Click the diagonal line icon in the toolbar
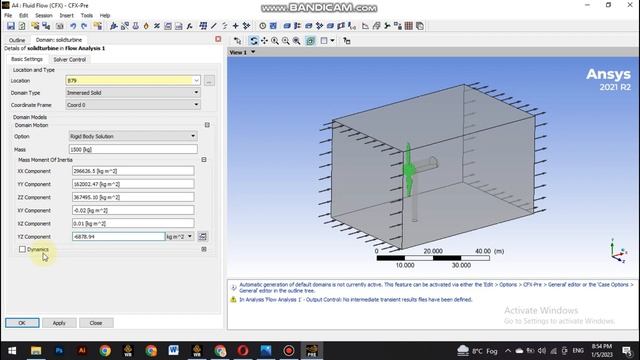The width and height of the screenshot is (640, 360). (x=214, y=26)
